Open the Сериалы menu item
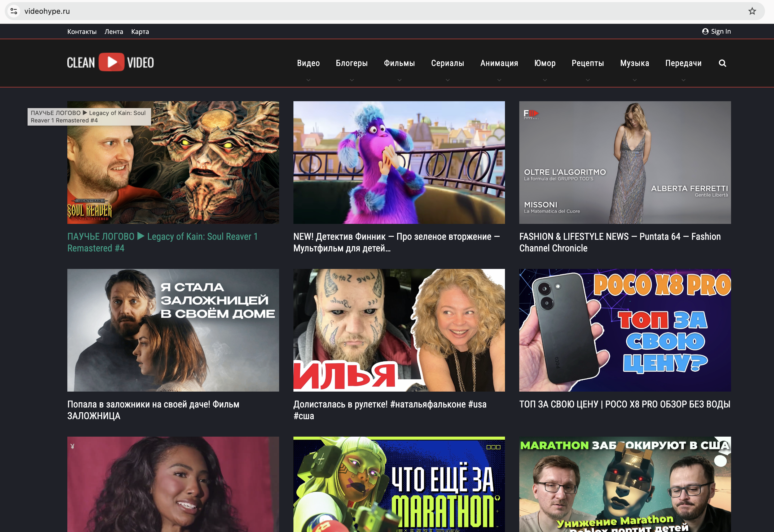Image resolution: width=774 pixels, height=532 pixels. [x=447, y=63]
